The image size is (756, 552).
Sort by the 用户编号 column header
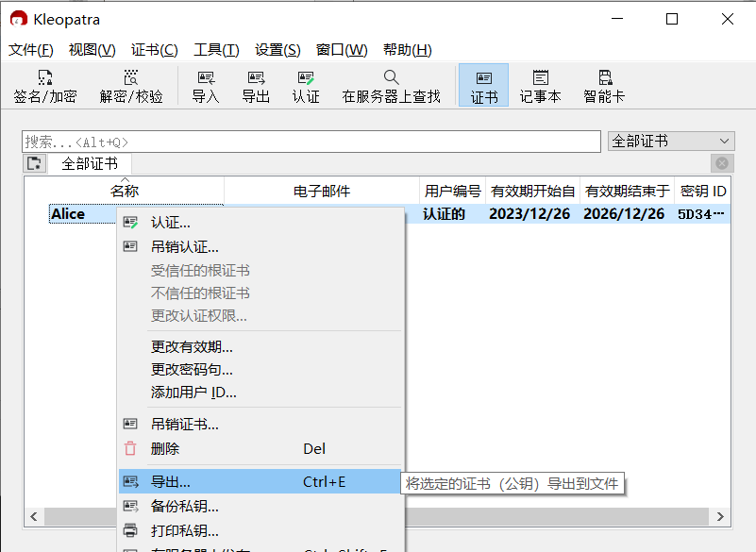pos(453,191)
